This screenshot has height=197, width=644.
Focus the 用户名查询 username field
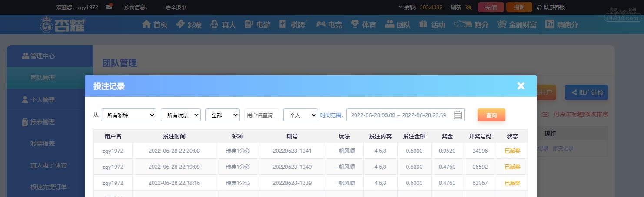point(262,115)
